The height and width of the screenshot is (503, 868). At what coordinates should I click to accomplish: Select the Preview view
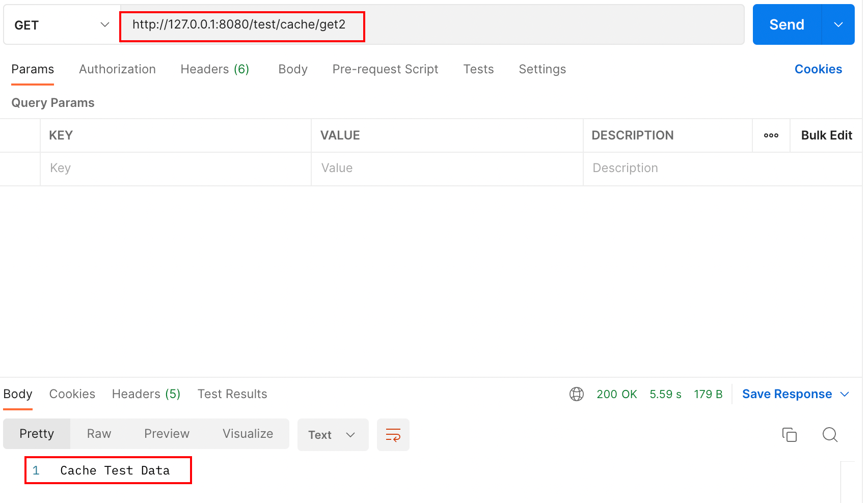(167, 434)
